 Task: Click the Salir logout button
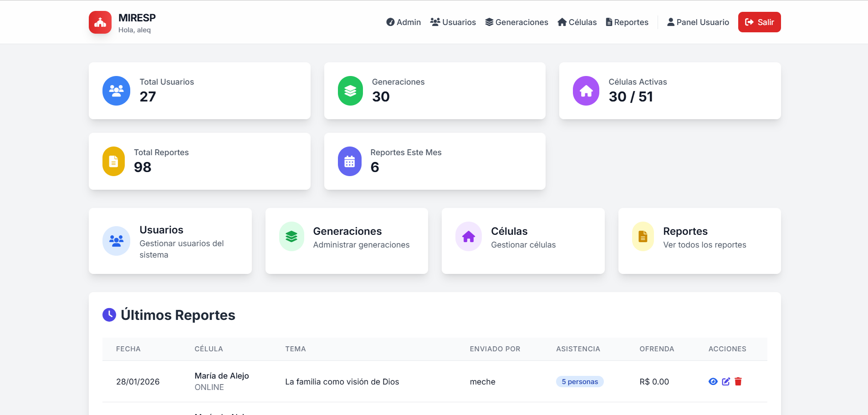coord(759,22)
